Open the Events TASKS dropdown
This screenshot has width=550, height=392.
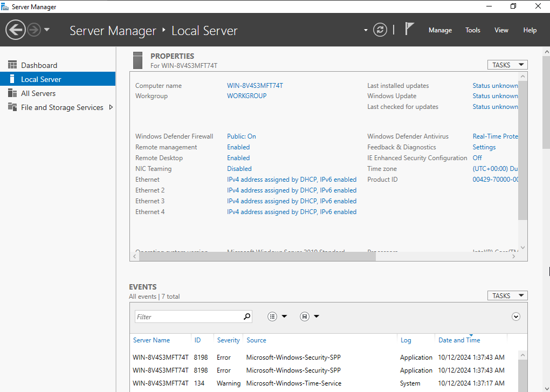pyautogui.click(x=507, y=295)
